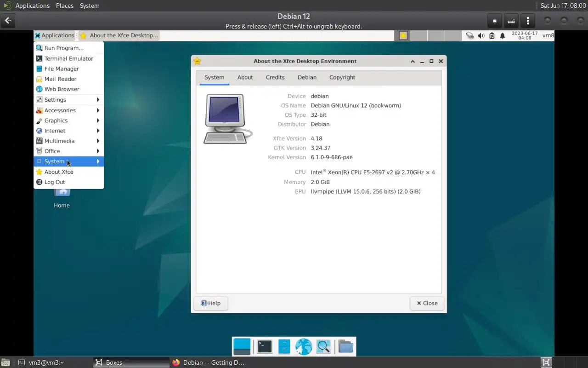Click the GTK Version value 3.24.37
The width and height of the screenshot is (588, 368).
click(320, 148)
